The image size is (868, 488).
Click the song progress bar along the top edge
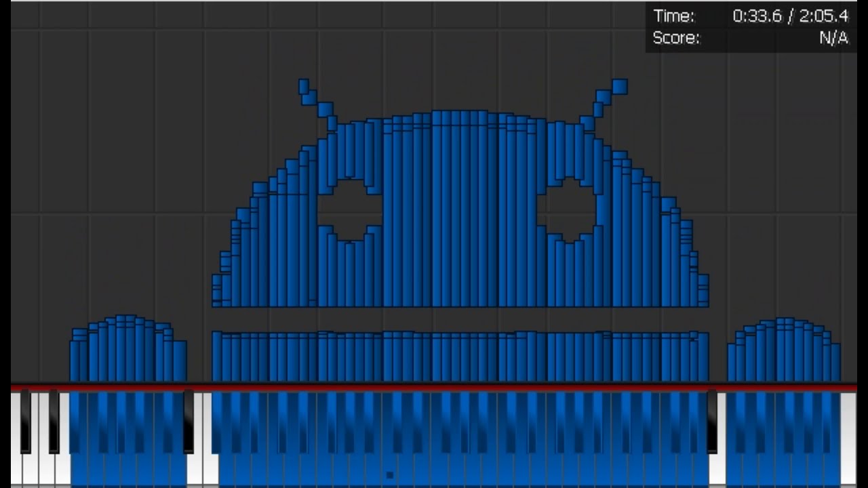(x=434, y=1)
